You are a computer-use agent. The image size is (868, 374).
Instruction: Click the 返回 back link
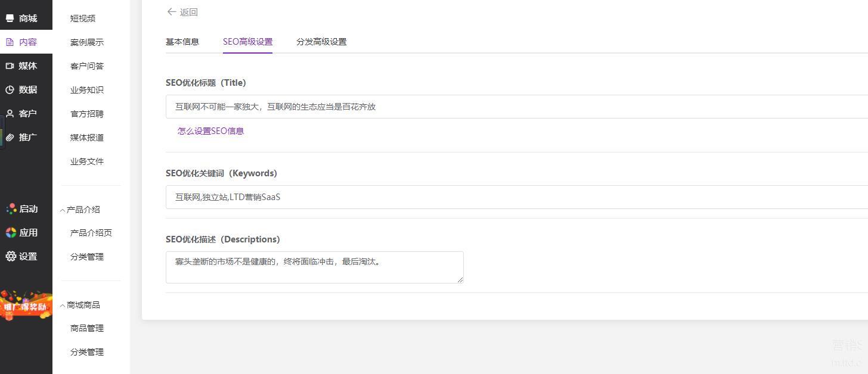[x=182, y=12]
